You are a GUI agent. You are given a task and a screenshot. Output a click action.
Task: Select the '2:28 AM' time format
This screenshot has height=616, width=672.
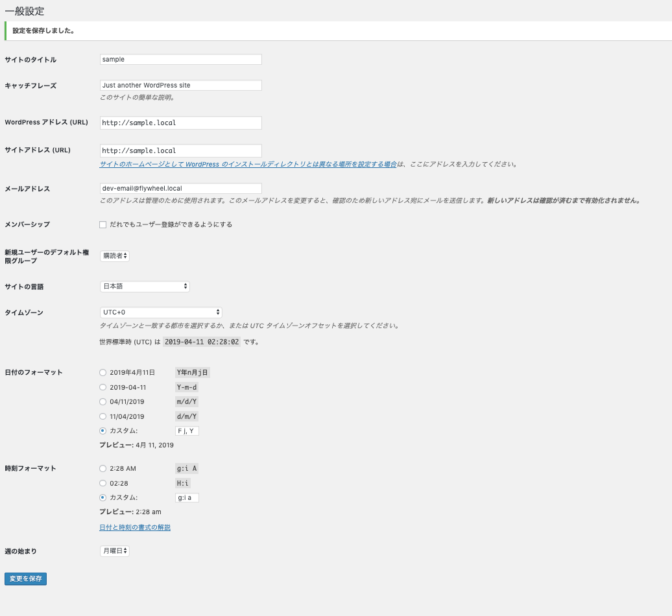click(102, 468)
